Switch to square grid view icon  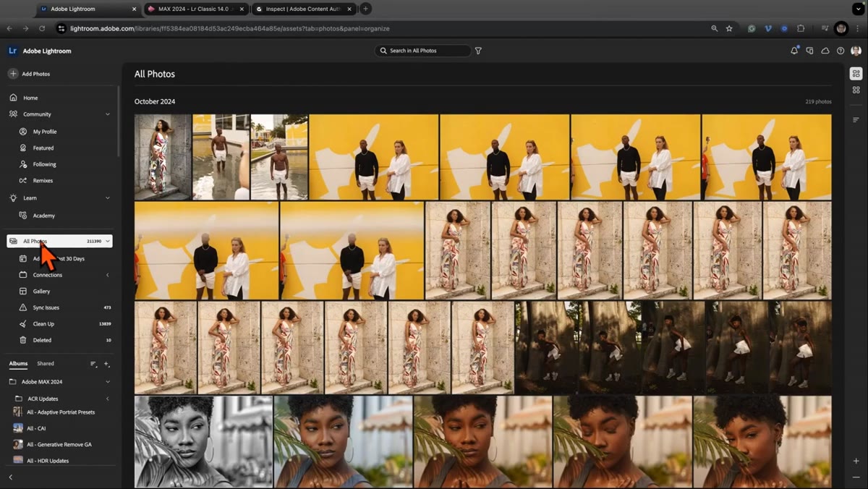point(856,90)
